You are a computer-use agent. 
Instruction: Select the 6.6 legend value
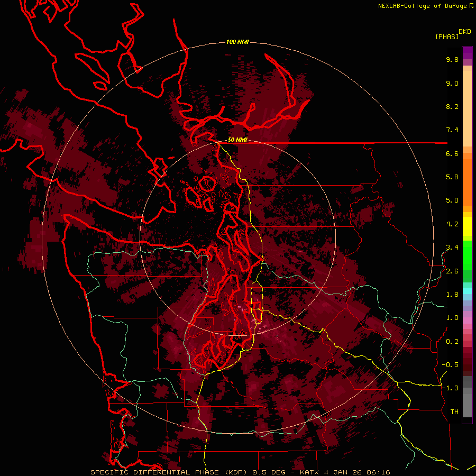tap(452, 153)
